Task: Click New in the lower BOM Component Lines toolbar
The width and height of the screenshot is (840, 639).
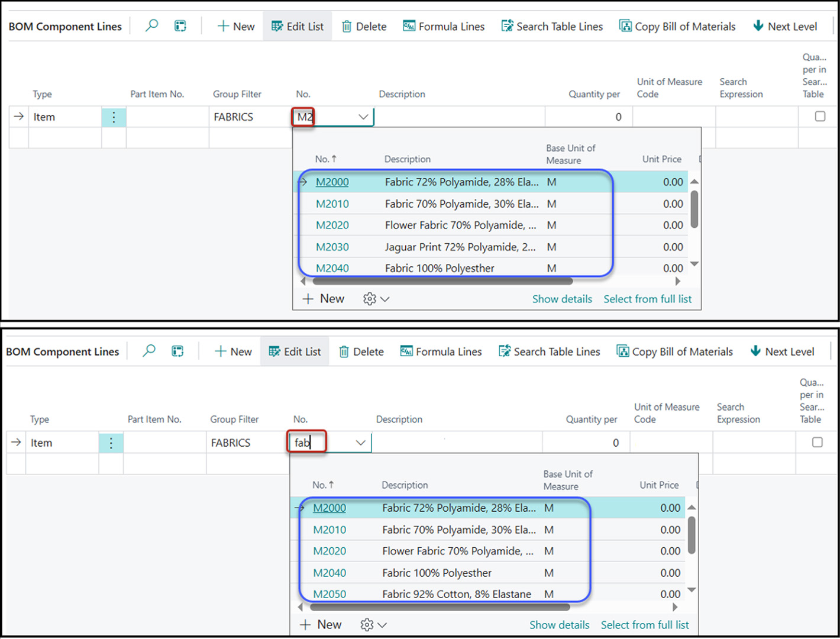Action: [233, 352]
